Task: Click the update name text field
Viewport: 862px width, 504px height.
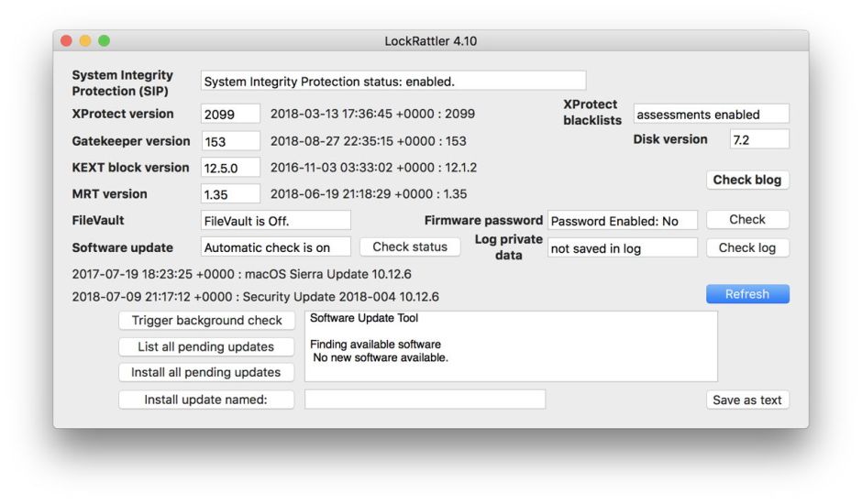Action: [x=425, y=400]
